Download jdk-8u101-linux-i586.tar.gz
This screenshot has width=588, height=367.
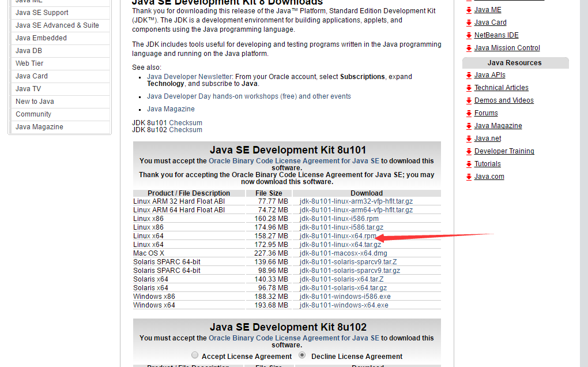[341, 227]
